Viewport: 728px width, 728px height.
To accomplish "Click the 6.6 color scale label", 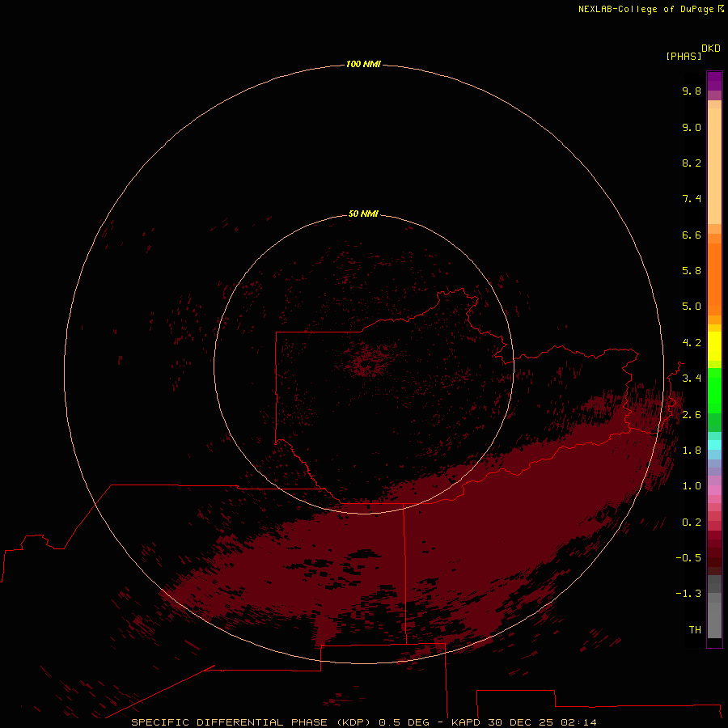I will point(692,235).
